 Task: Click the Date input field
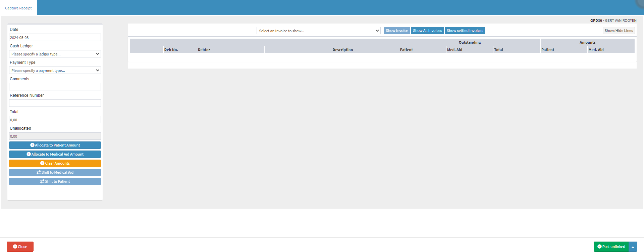coord(55,38)
